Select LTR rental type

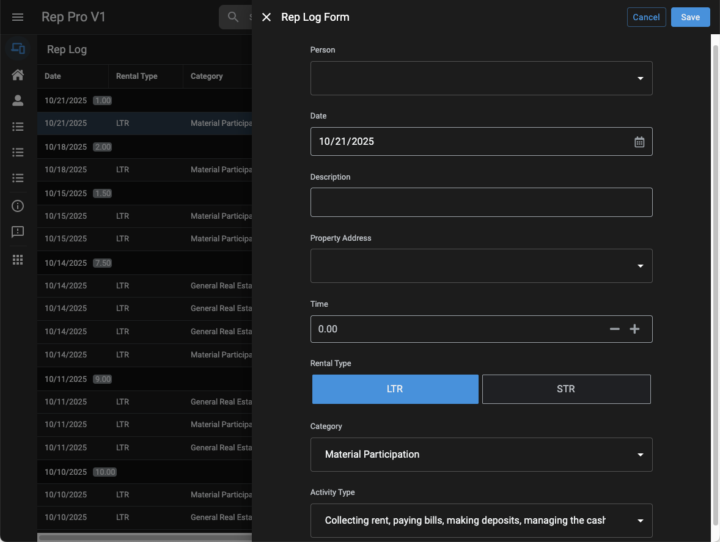pos(395,389)
